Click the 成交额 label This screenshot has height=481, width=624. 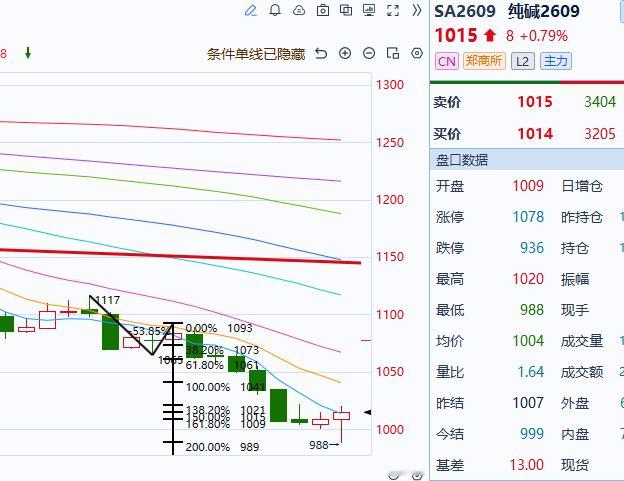582,372
